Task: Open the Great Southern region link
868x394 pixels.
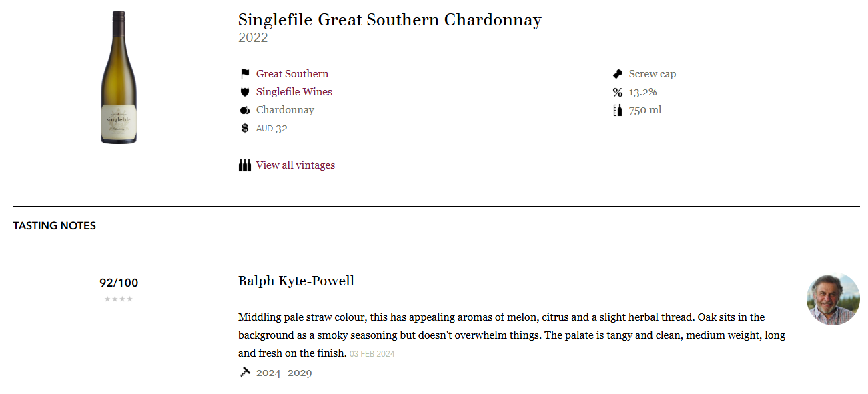Action: click(292, 74)
